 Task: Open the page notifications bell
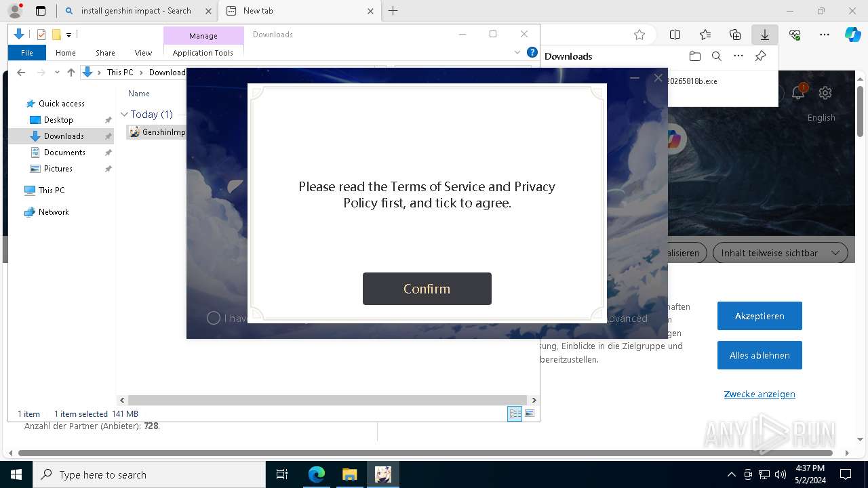[798, 93]
